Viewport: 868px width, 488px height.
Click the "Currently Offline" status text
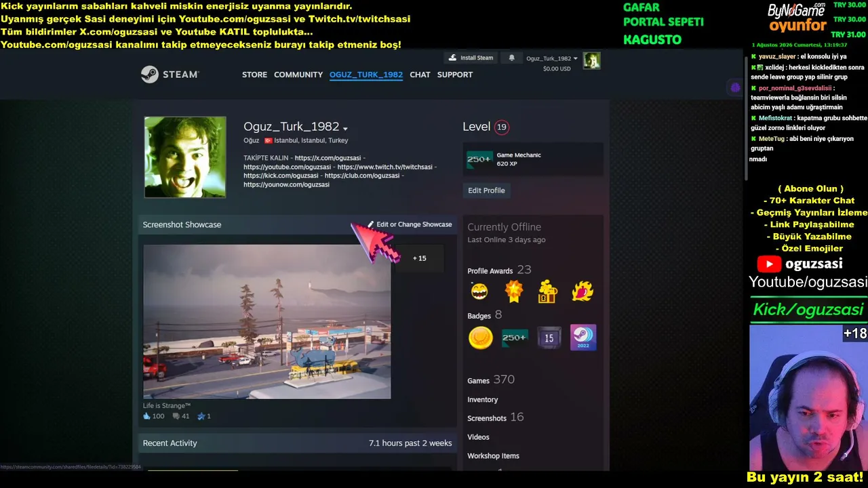[504, 227]
